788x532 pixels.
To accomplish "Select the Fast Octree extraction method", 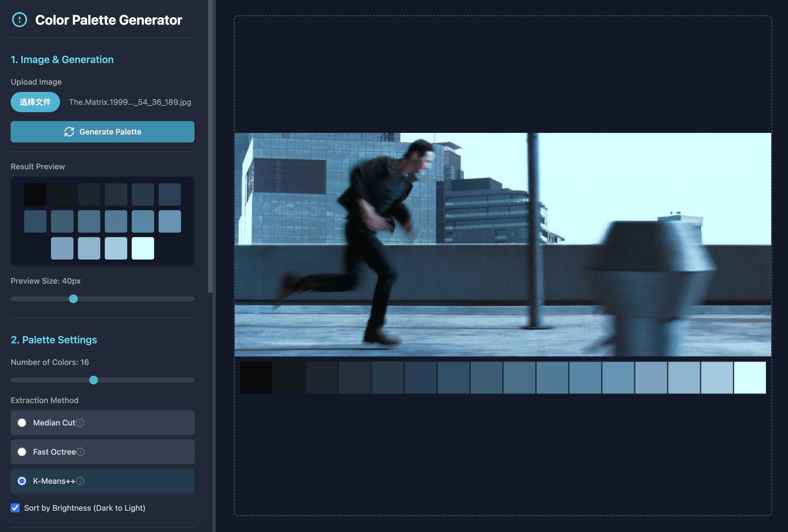I will [22, 452].
